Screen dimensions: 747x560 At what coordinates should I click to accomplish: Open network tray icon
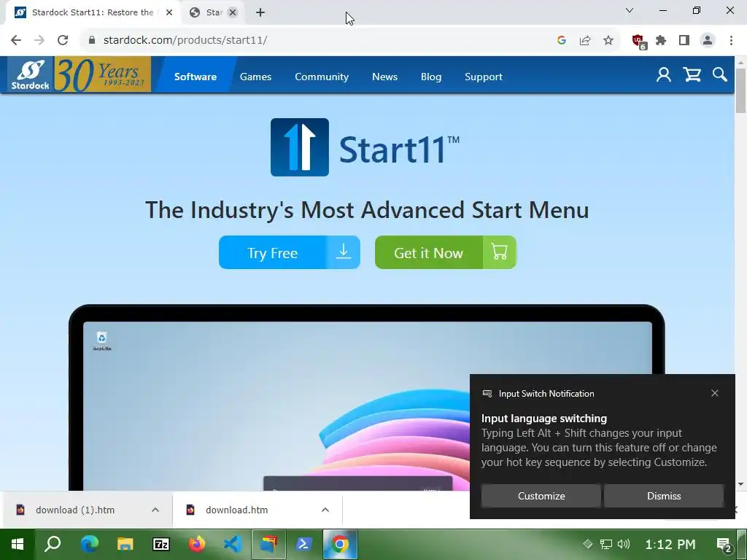[605, 544]
